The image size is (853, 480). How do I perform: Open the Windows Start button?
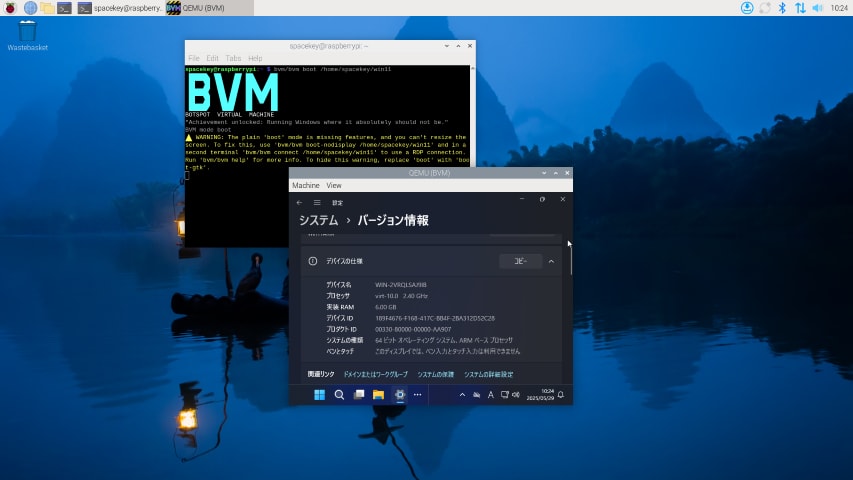pos(319,395)
